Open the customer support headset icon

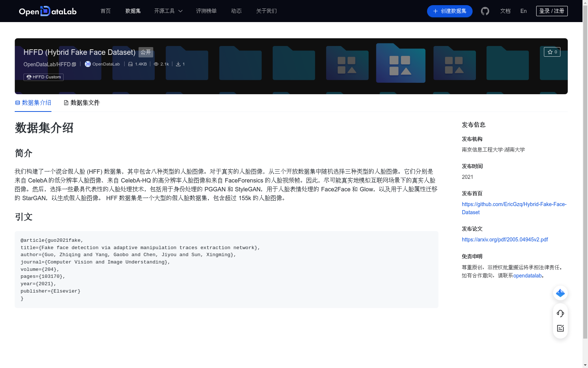tap(560, 314)
